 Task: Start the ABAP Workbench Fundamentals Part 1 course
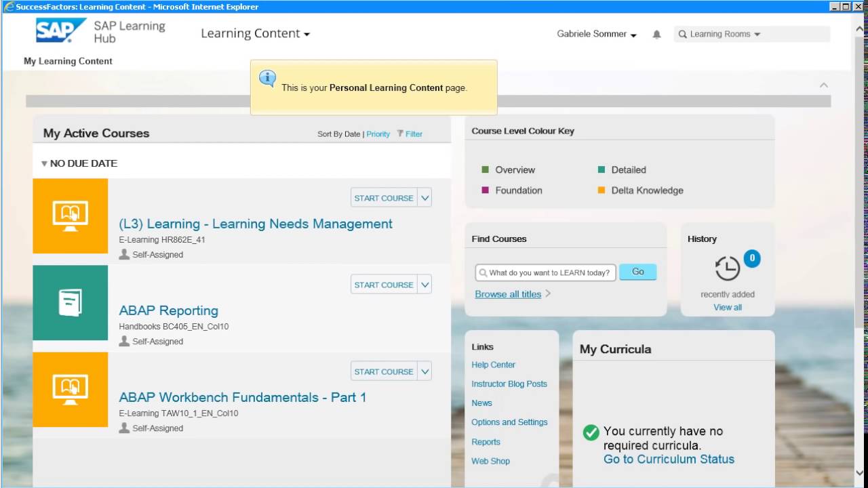[384, 371]
